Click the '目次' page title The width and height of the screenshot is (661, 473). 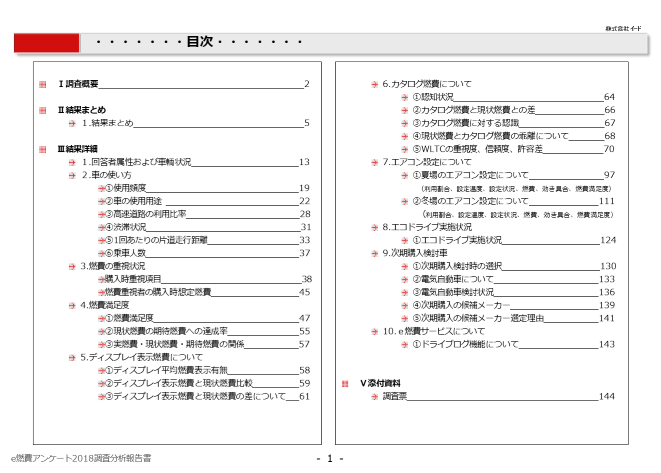pos(200,41)
